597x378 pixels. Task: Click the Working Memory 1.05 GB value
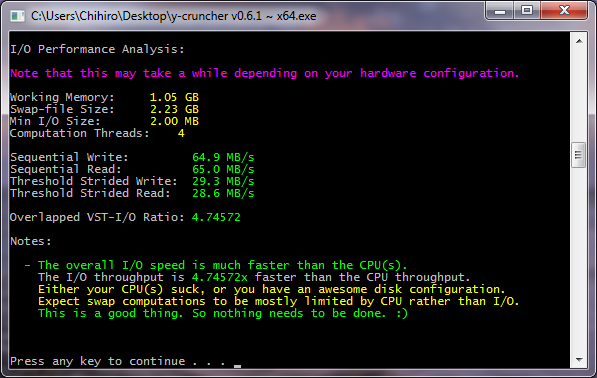click(174, 97)
